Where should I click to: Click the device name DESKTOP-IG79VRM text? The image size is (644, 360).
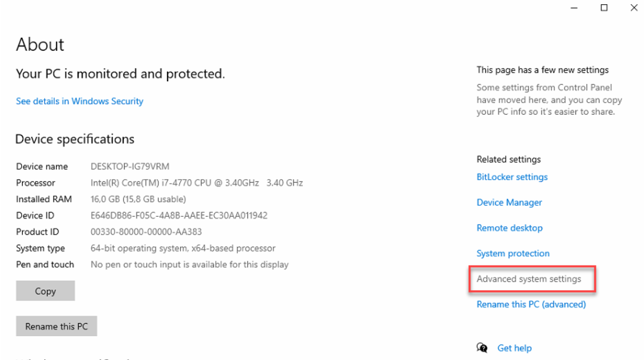pos(130,167)
